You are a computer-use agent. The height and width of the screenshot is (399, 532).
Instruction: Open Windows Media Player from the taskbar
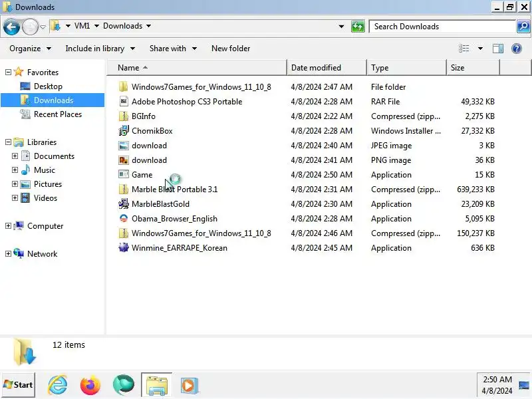pyautogui.click(x=190, y=386)
